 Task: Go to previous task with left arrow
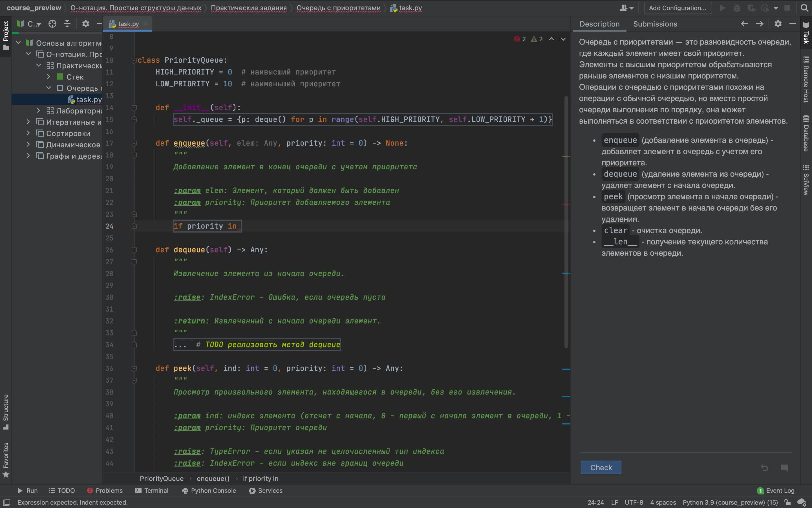coord(745,24)
